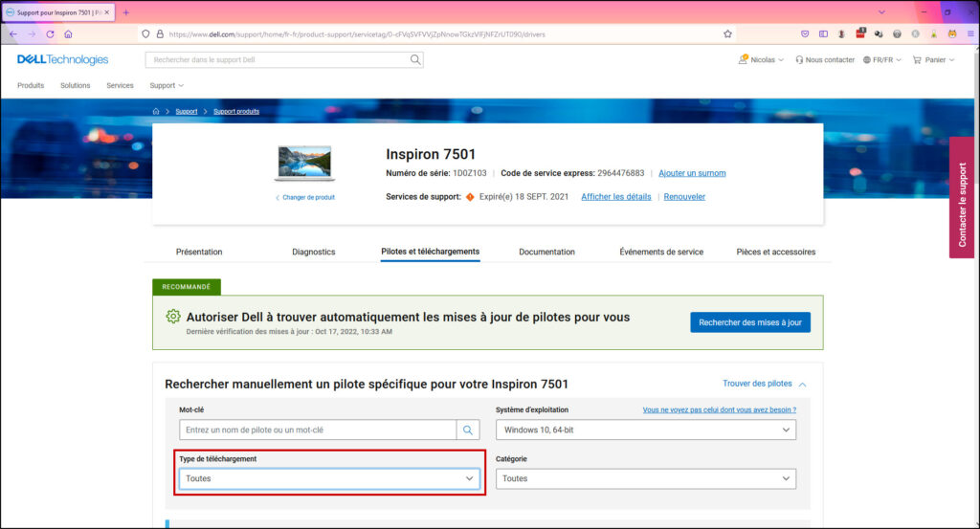The image size is (980, 529).
Task: Click the Ajouter un surnom link
Action: [692, 173]
